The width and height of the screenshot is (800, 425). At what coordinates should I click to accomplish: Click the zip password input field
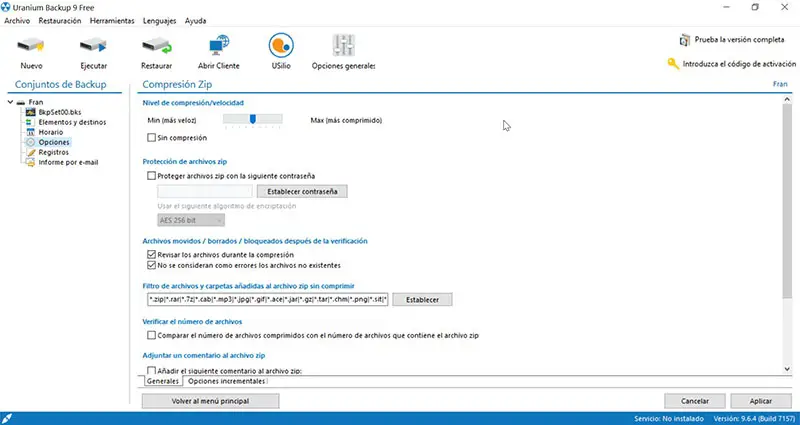[x=205, y=192]
